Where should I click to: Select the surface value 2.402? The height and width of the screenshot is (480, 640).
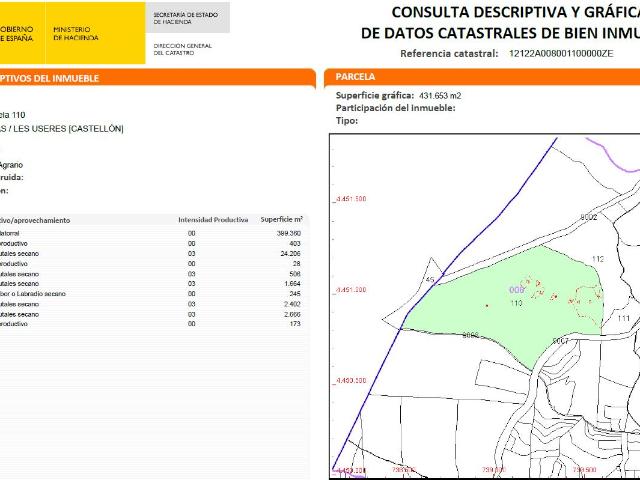(x=292, y=304)
